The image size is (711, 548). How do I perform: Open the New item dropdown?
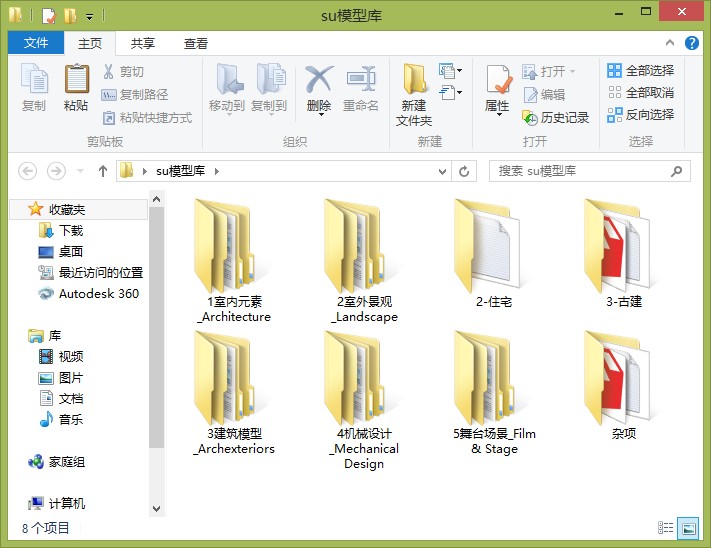[x=450, y=70]
